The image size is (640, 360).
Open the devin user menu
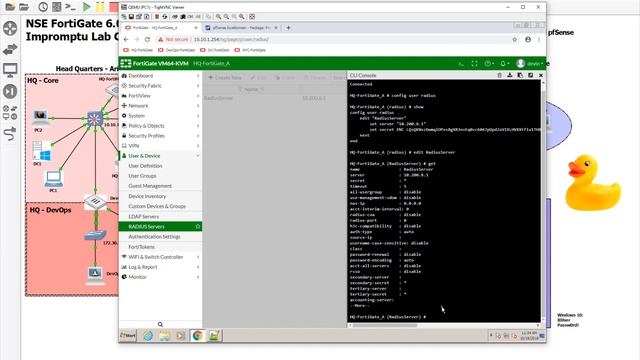(530, 64)
